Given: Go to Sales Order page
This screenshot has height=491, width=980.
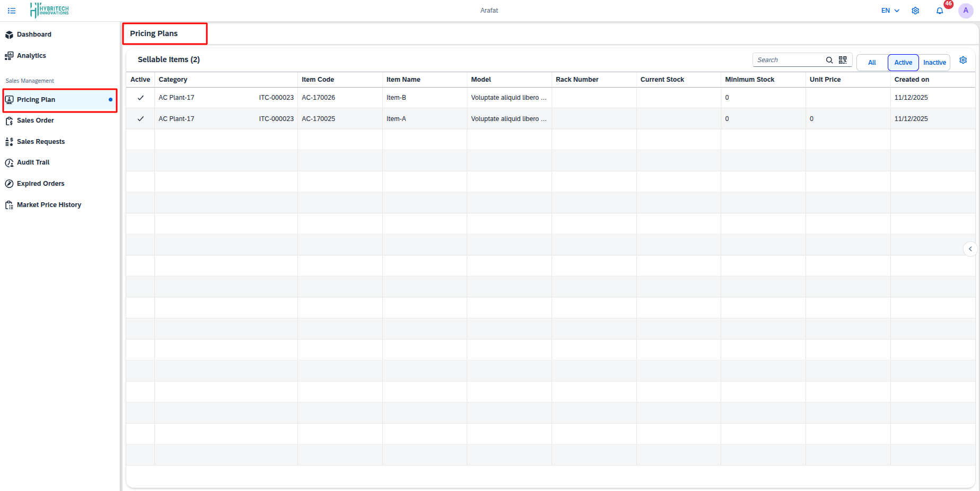Looking at the screenshot, I should 35,120.
